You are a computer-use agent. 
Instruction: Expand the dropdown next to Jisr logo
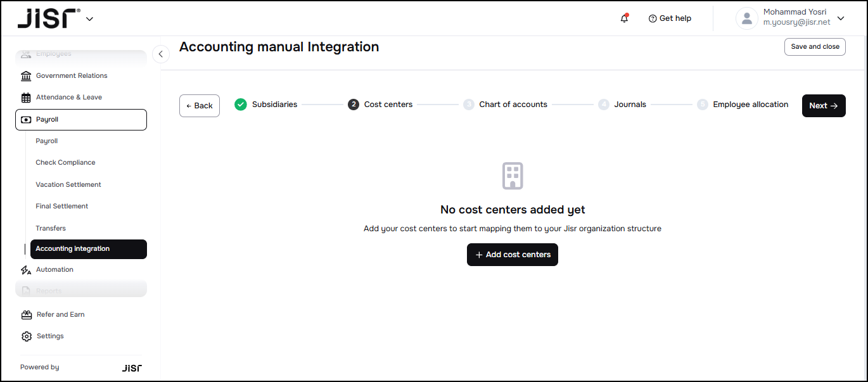click(x=89, y=19)
